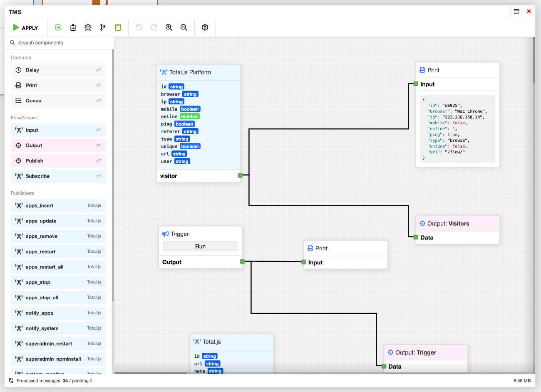The image size is (541, 392).
Task: Click Output port of Trigger node
Action: pyautogui.click(x=242, y=261)
